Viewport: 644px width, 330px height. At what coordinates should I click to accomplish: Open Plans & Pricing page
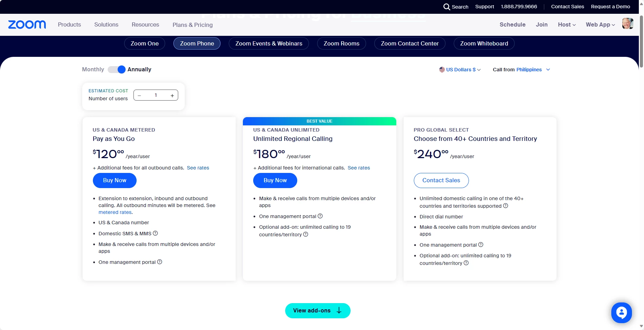(193, 25)
